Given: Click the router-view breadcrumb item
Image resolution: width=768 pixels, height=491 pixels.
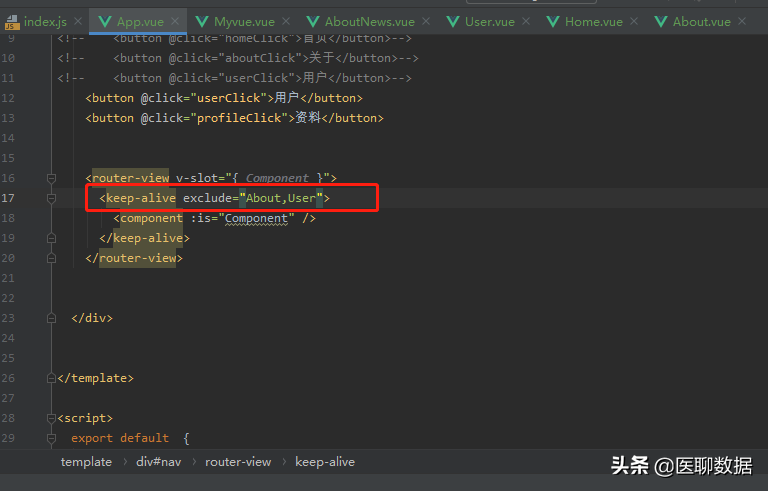Looking at the screenshot, I should [238, 462].
